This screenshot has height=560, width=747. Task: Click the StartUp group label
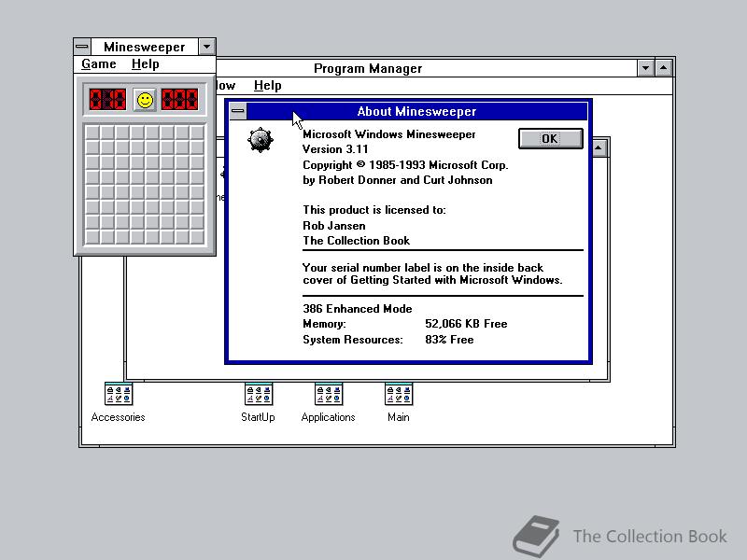point(258,417)
